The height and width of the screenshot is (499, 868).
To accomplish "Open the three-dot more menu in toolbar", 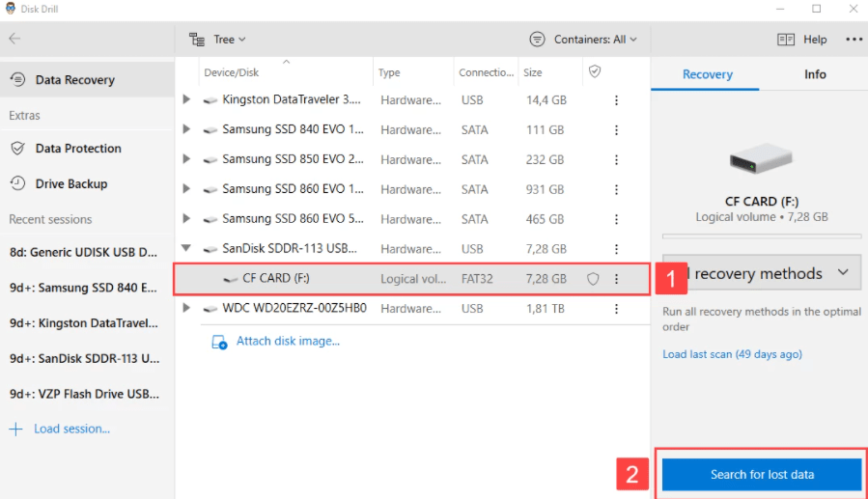I will point(854,40).
